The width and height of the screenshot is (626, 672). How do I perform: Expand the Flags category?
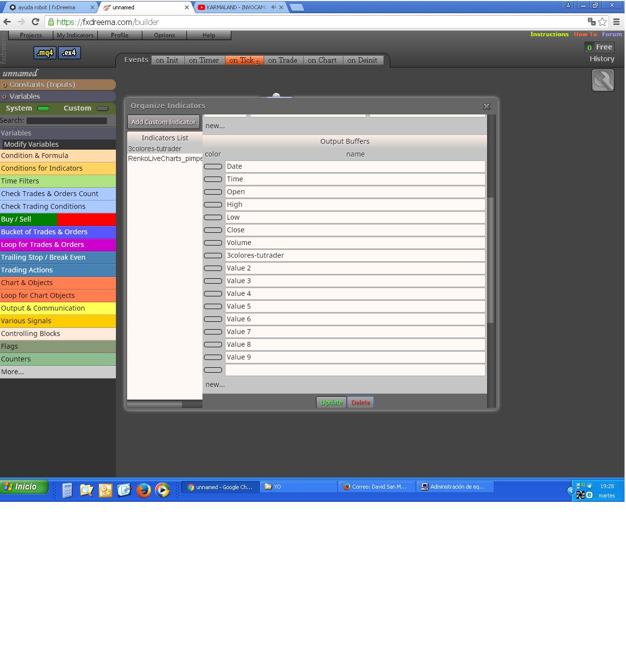[58, 346]
